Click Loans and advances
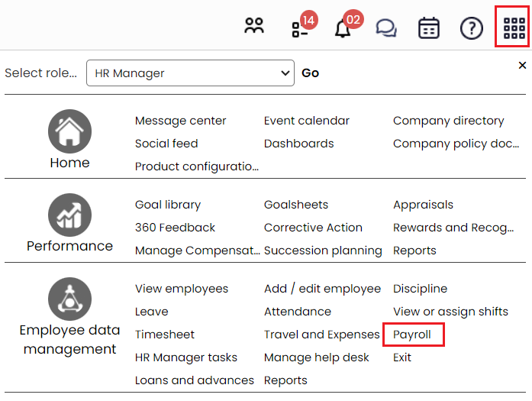This screenshot has width=532, height=401. click(195, 380)
